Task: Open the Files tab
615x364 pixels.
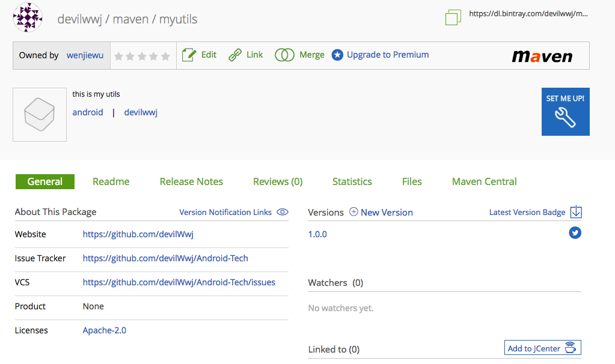Action: [412, 181]
